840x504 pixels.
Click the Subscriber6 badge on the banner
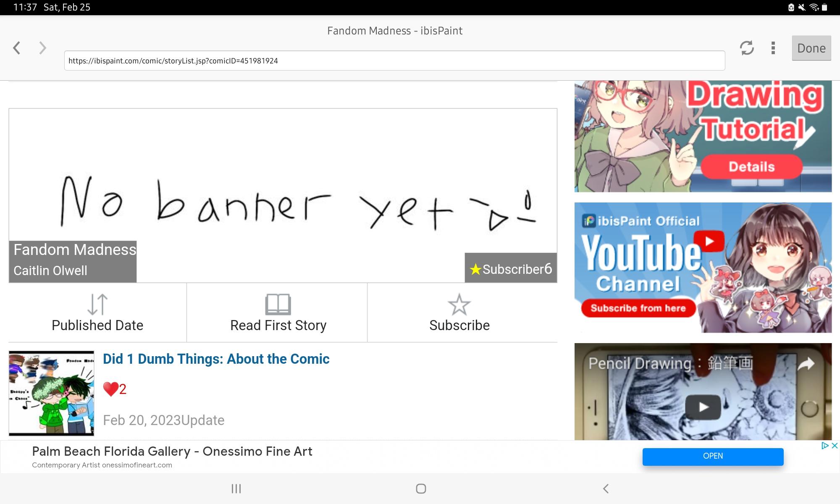pyautogui.click(x=511, y=269)
